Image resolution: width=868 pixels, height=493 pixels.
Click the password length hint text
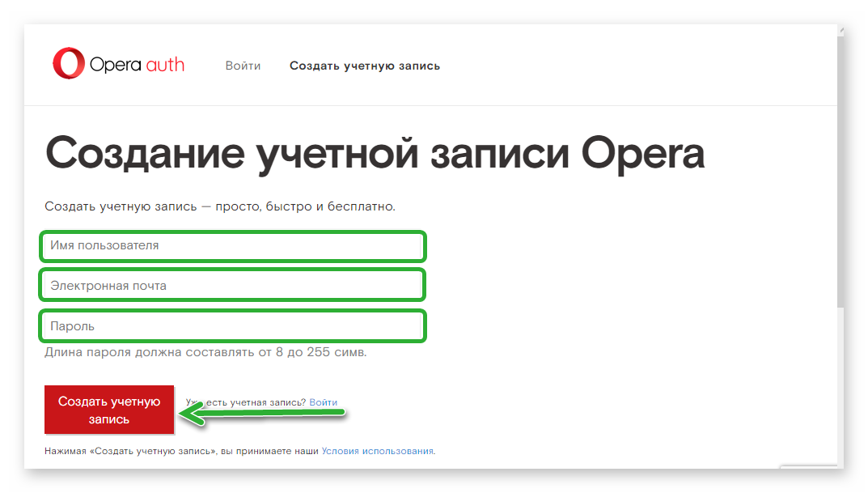[205, 353]
